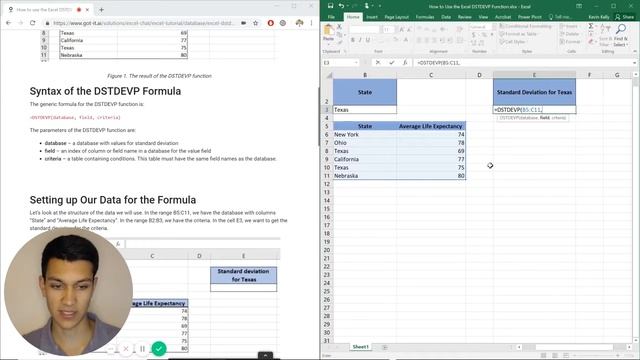Click Ribbon Display Options icon in Excel title bar
The height and width of the screenshot is (360, 640).
click(579, 6)
